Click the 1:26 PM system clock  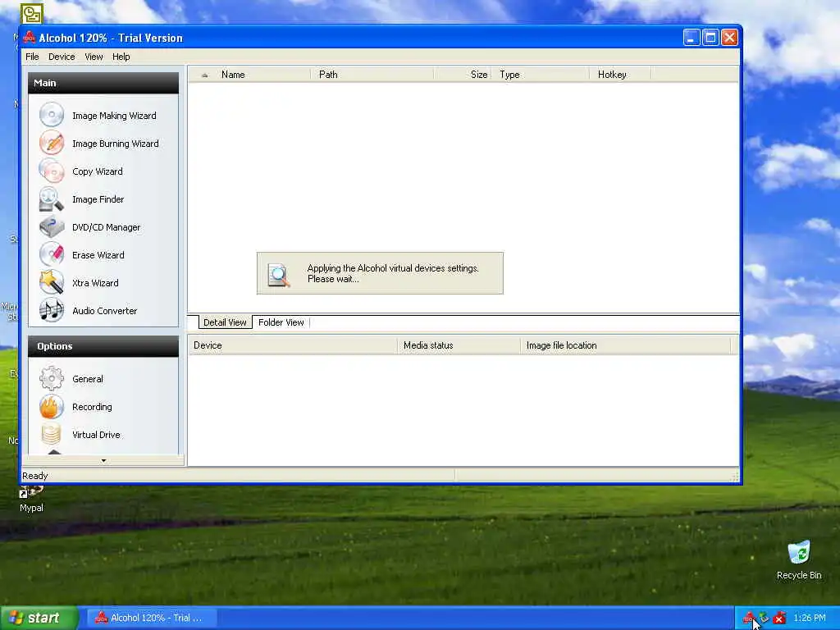tap(810, 618)
